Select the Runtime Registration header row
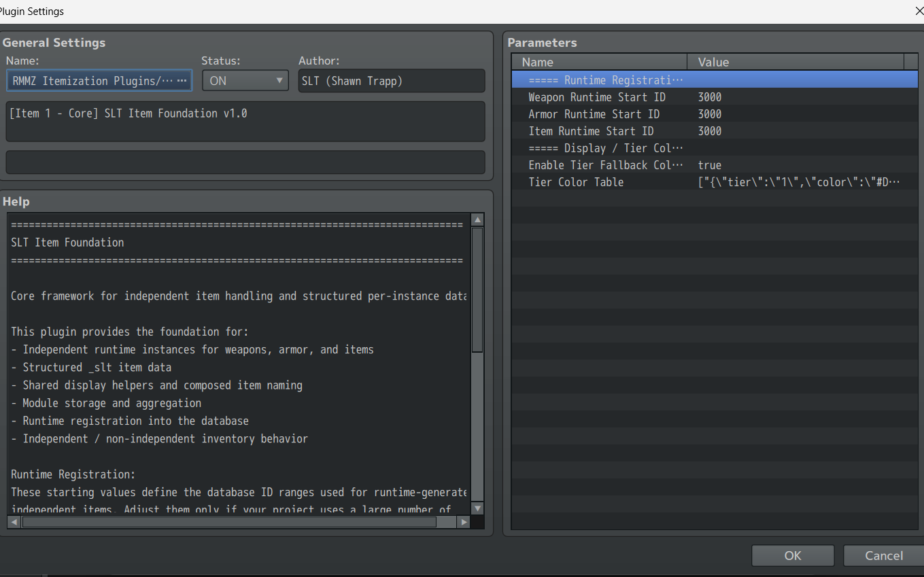This screenshot has width=924, height=577. point(605,80)
